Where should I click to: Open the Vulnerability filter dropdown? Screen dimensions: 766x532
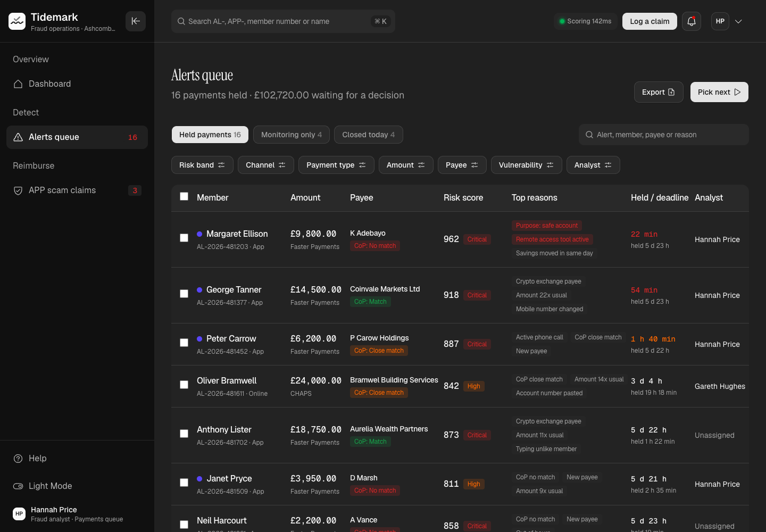[x=526, y=165]
